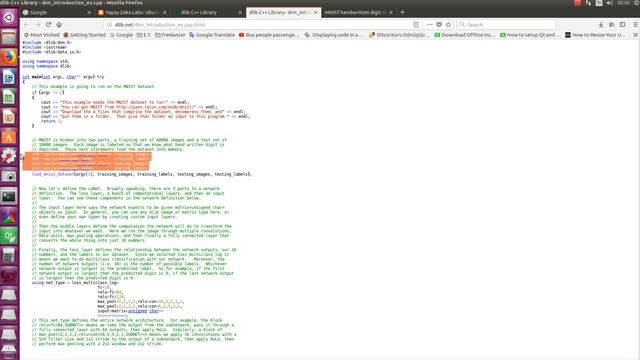Open the Most Visited bookmarks

42,35
